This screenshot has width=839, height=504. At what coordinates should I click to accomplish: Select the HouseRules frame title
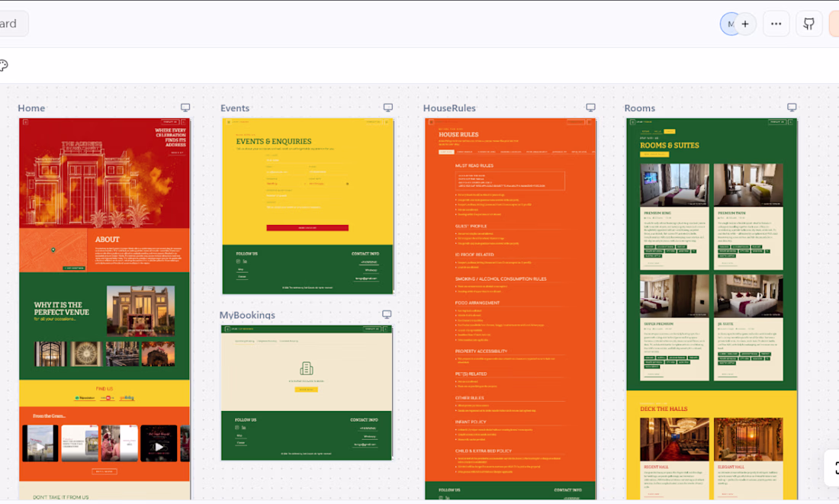click(449, 108)
